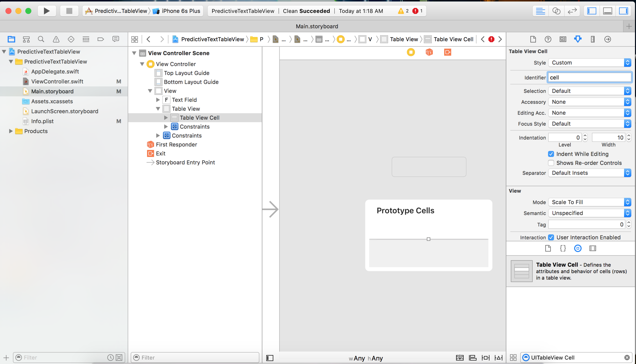Open the Accessory dropdown
Viewport: 636px width, 364px height.
coord(589,102)
